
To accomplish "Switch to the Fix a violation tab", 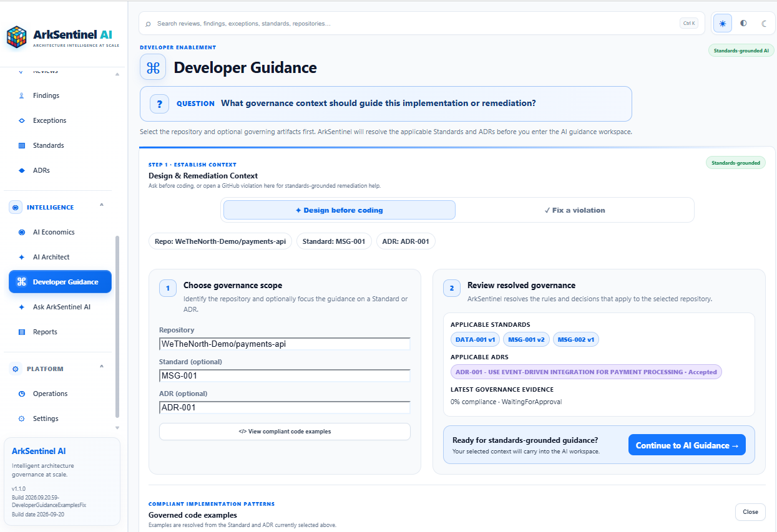I will tap(575, 210).
